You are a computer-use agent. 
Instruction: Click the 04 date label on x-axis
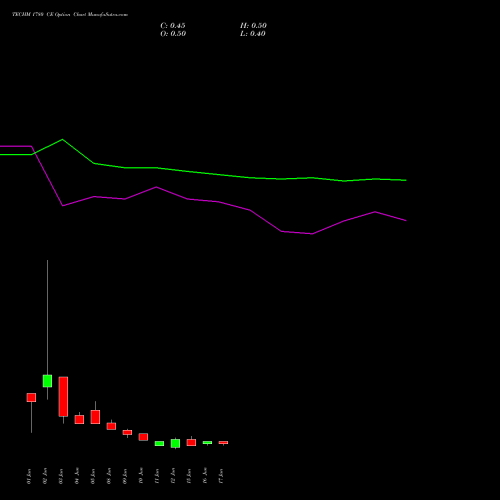pos(77,476)
